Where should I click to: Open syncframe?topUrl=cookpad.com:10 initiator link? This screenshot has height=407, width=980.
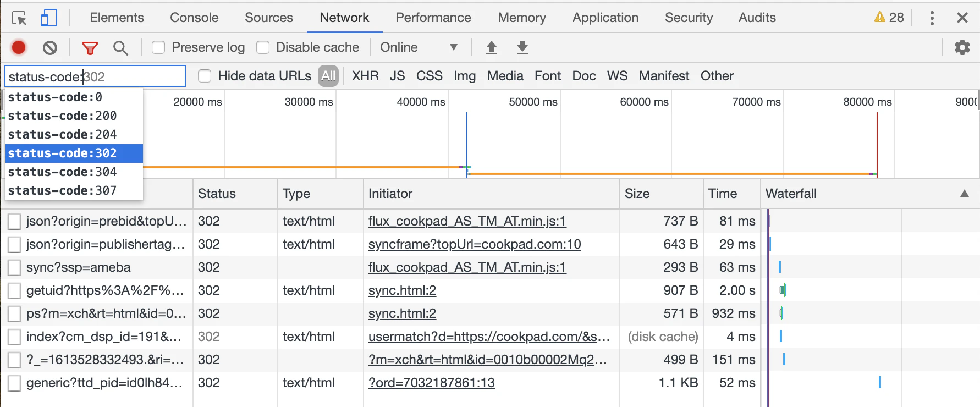(x=475, y=244)
